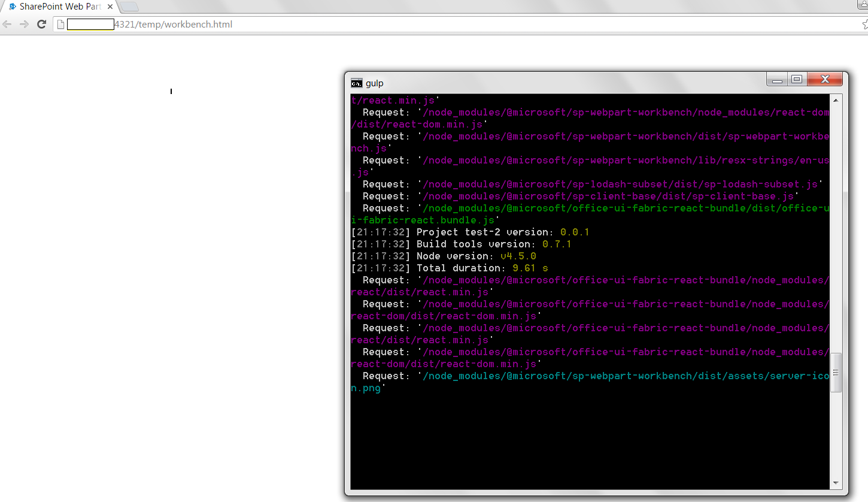Image resolution: width=868 pixels, height=502 pixels.
Task: Click the browser forward arrow
Action: [x=24, y=25]
